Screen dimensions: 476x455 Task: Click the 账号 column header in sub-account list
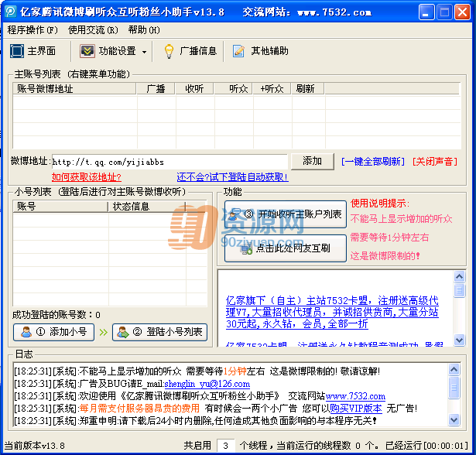[x=60, y=207]
